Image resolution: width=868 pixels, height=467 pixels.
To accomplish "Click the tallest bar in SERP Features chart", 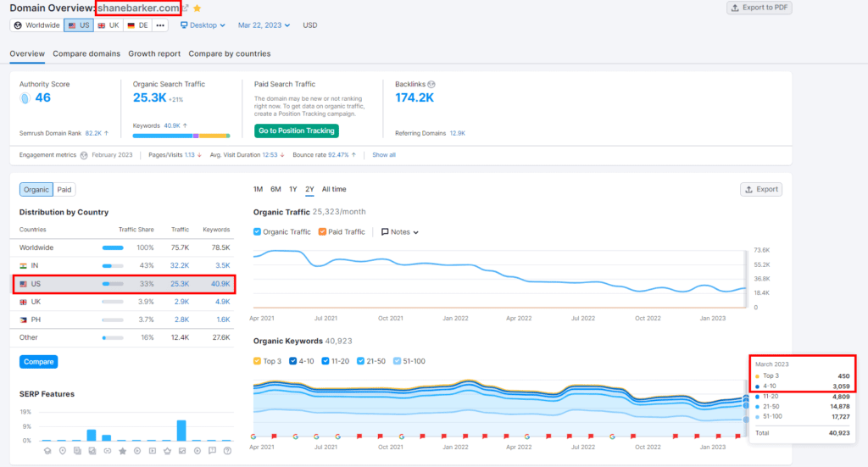I will tap(181, 431).
